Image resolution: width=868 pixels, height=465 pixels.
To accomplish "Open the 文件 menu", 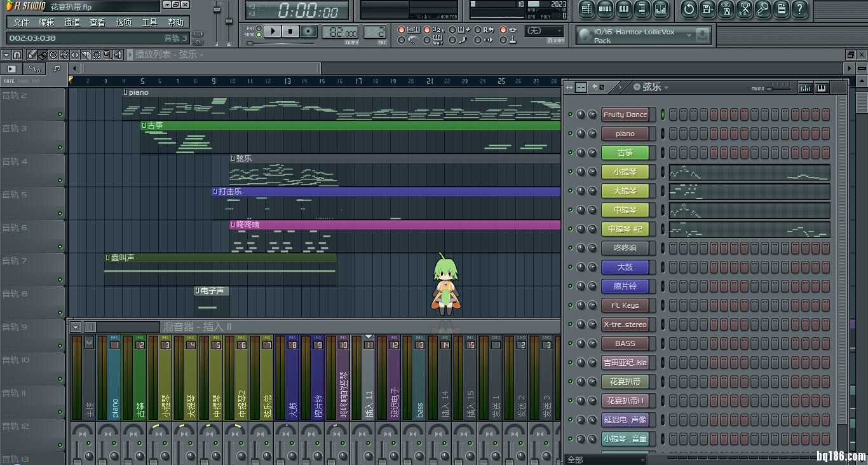I will tap(21, 22).
